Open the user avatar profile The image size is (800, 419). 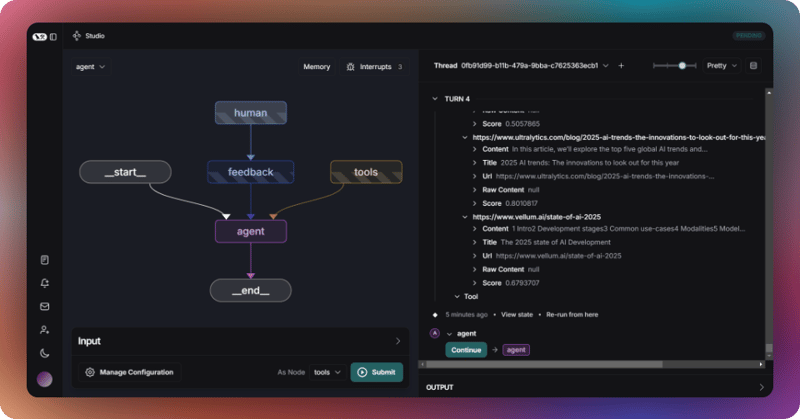pos(44,379)
